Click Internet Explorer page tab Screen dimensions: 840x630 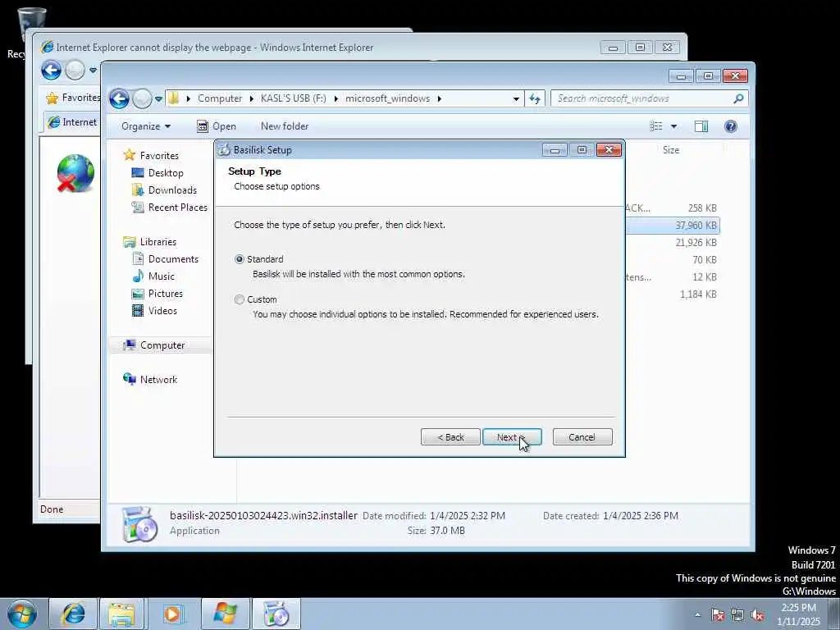tap(72, 122)
